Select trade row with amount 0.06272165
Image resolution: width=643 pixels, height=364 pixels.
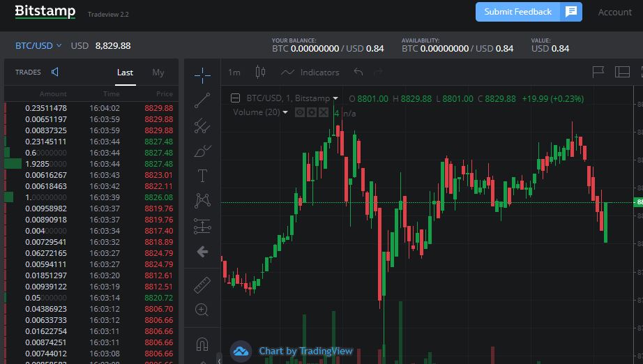(x=91, y=253)
